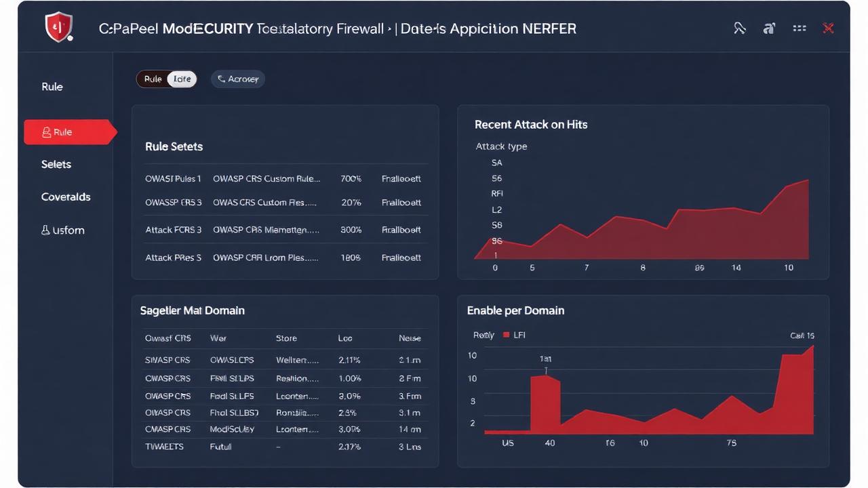Screen dimensions: 868x488
Task: Click the Attack FCRS 3 row
Action: [285, 230]
